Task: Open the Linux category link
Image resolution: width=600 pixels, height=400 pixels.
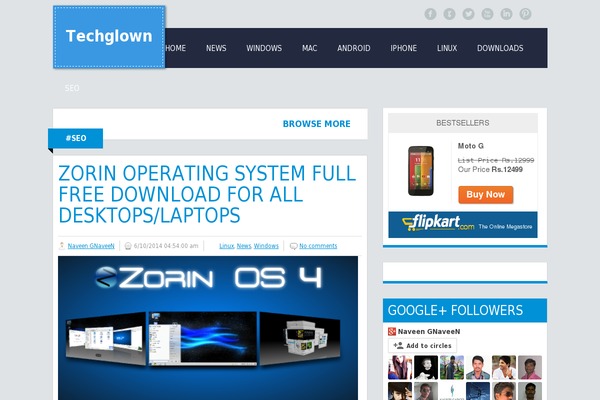Action: pyautogui.click(x=227, y=246)
